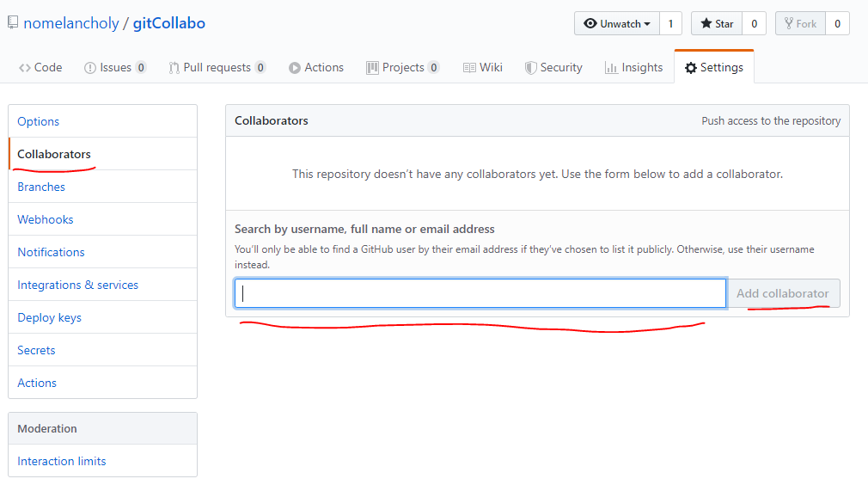This screenshot has height=485, width=868.
Task: Select Collaborators in the settings sidebar
Action: (103, 154)
